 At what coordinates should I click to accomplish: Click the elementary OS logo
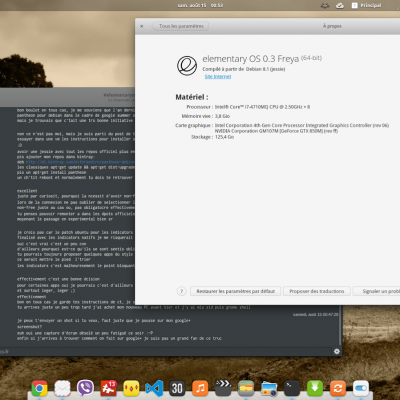(187, 66)
